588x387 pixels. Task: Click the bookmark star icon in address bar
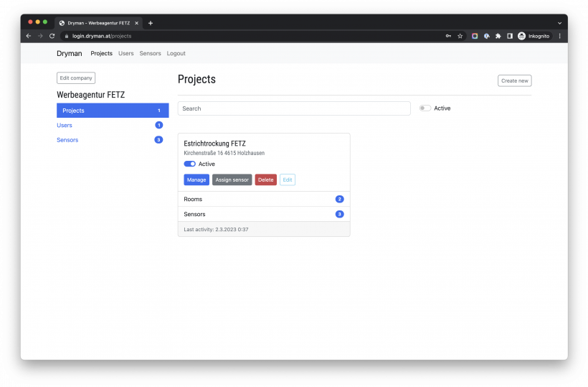(x=460, y=36)
